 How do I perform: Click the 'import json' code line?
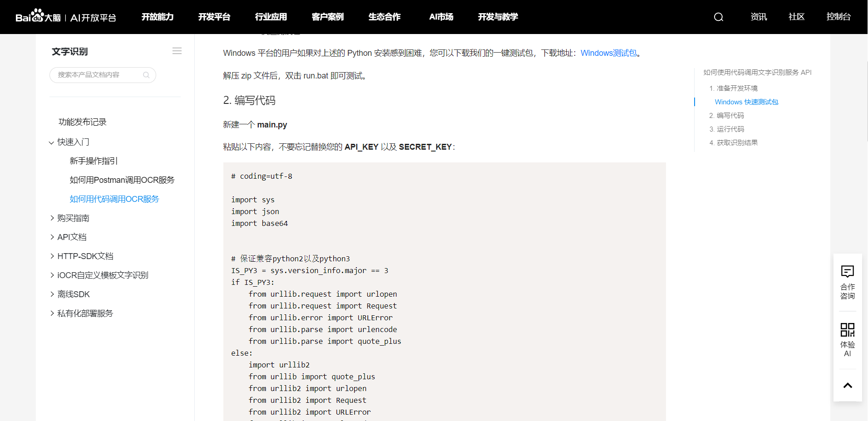tap(255, 211)
